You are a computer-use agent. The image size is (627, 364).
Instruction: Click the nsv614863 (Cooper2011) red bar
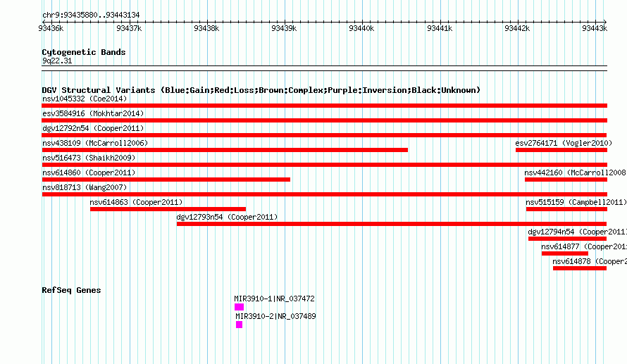(168, 209)
